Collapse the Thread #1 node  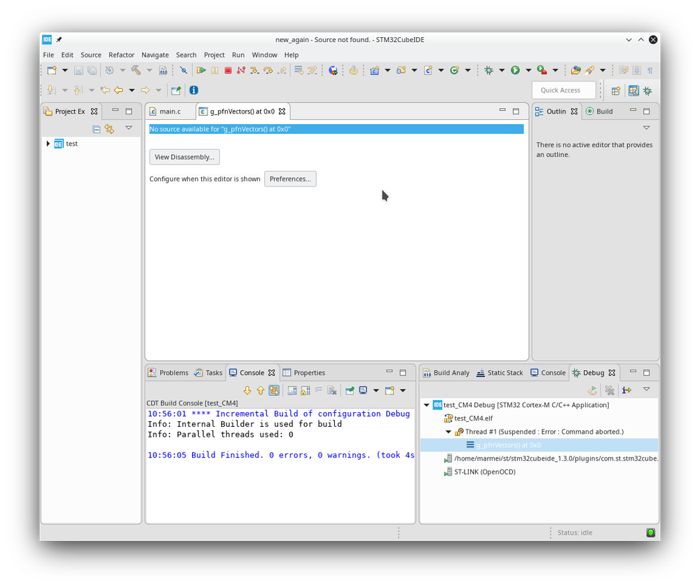(x=448, y=432)
